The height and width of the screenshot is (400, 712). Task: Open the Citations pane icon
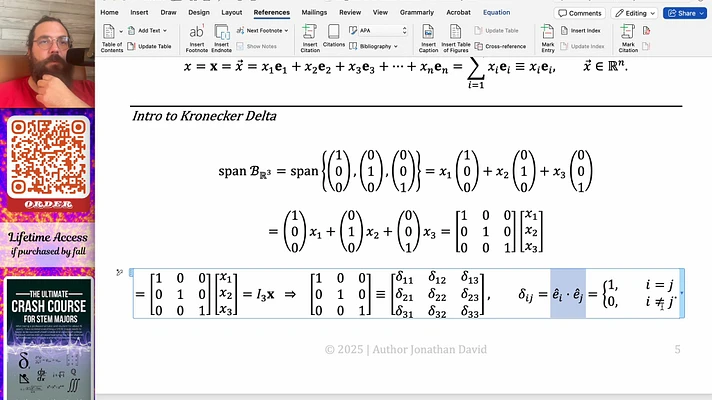(335, 37)
